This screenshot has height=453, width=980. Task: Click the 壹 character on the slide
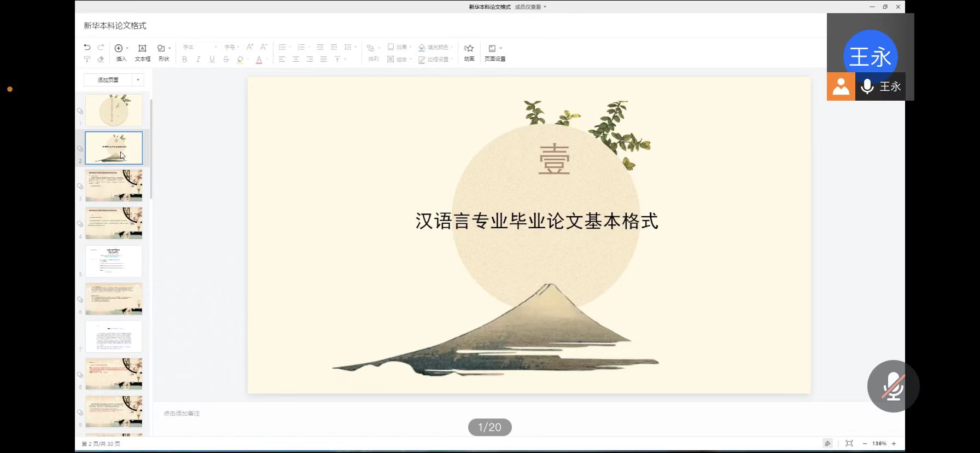click(555, 160)
